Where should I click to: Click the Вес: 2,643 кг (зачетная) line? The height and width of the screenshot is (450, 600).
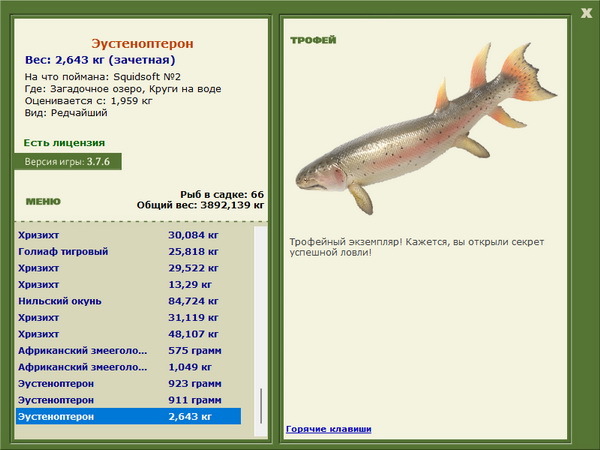100,60
